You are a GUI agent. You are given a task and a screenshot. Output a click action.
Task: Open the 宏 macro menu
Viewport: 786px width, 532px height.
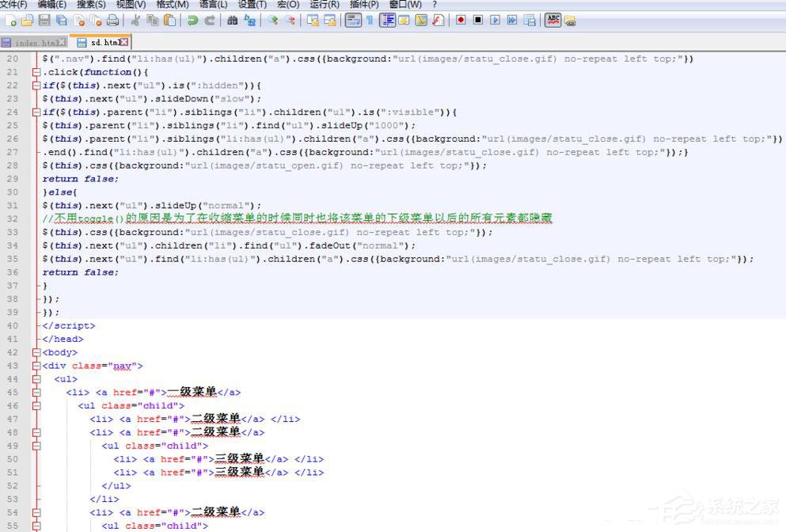287,5
